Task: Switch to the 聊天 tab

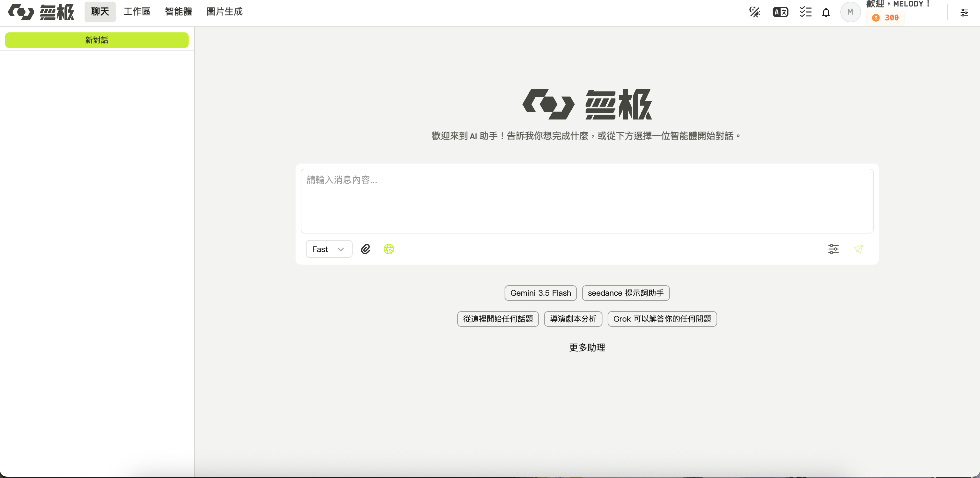Action: (100, 12)
